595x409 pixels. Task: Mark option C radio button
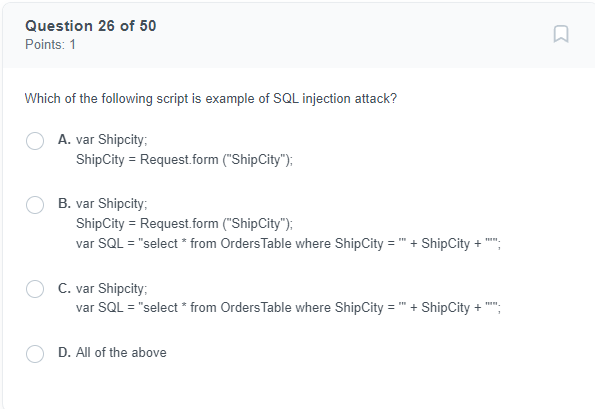coord(35,289)
